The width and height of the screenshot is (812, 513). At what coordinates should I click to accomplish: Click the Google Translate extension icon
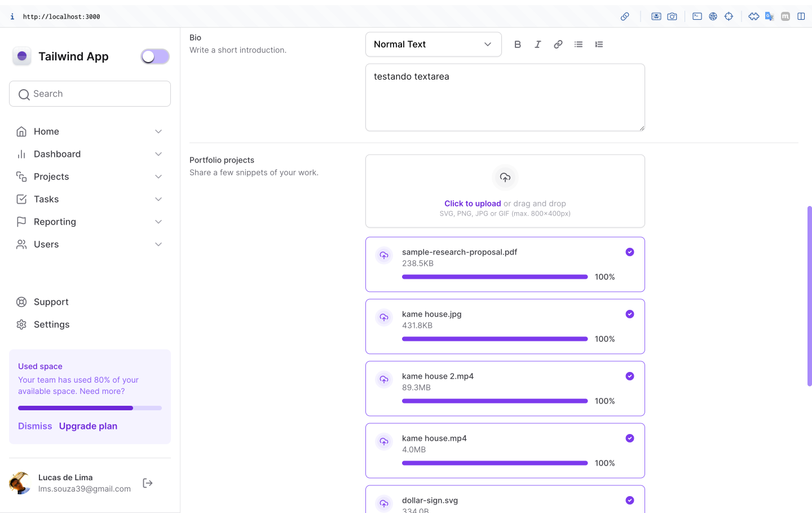click(x=769, y=16)
